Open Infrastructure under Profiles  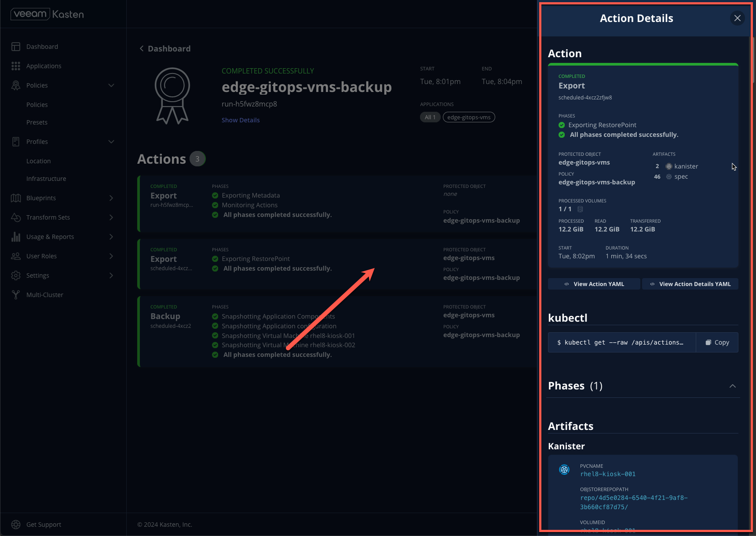[46, 179]
